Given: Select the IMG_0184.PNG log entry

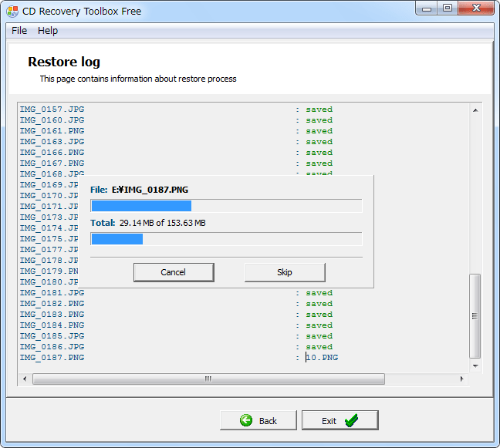Looking at the screenshot, I should tap(52, 325).
